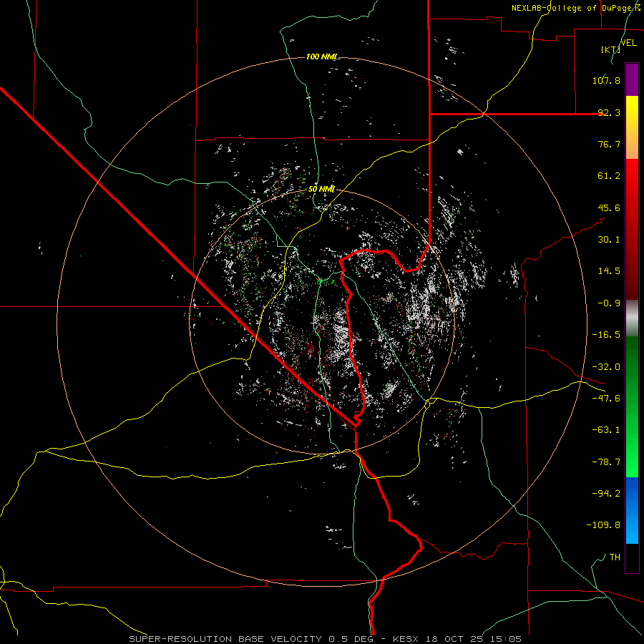Click the blue segment of velocity color bar
Screen dimensions: 644x644
click(x=632, y=510)
